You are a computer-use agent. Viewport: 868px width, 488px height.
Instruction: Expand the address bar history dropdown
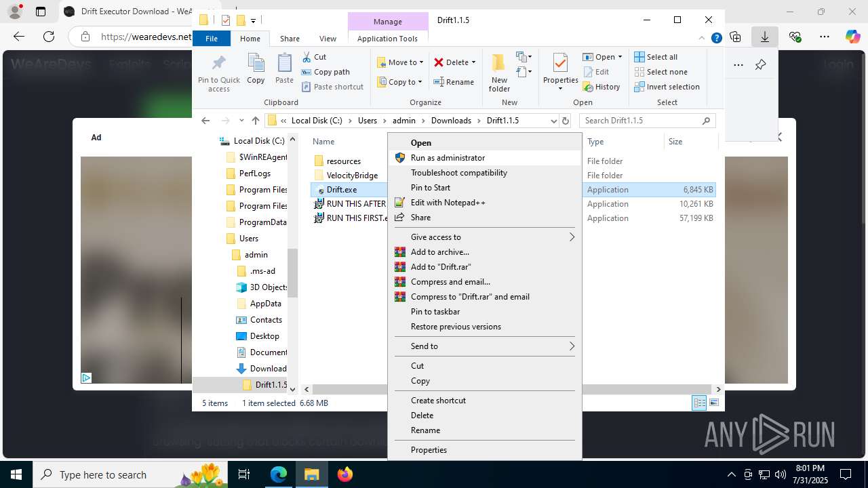pos(554,121)
